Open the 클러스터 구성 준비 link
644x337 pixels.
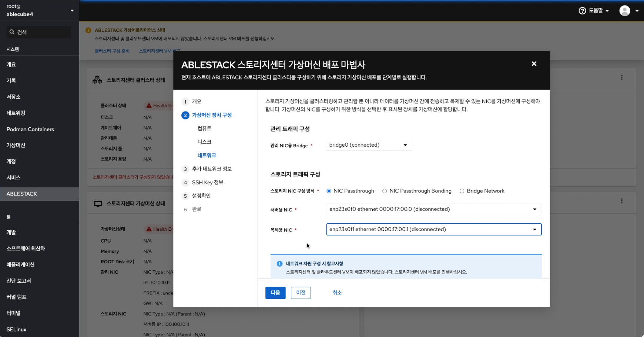(112, 51)
